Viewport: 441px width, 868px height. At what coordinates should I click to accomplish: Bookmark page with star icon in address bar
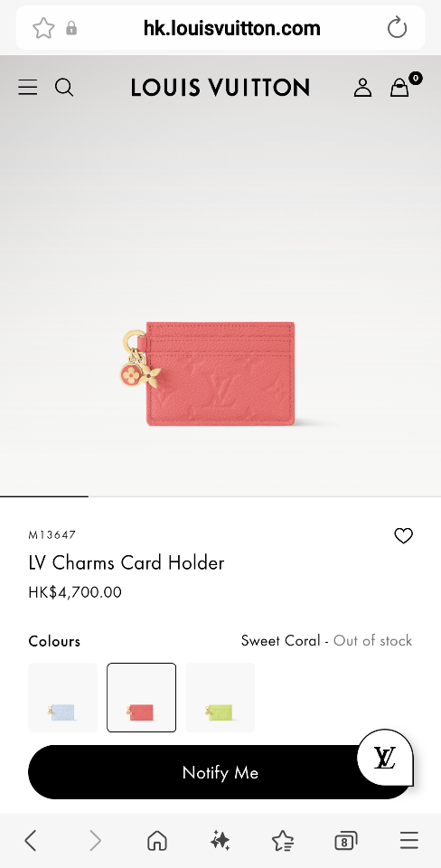(43, 28)
